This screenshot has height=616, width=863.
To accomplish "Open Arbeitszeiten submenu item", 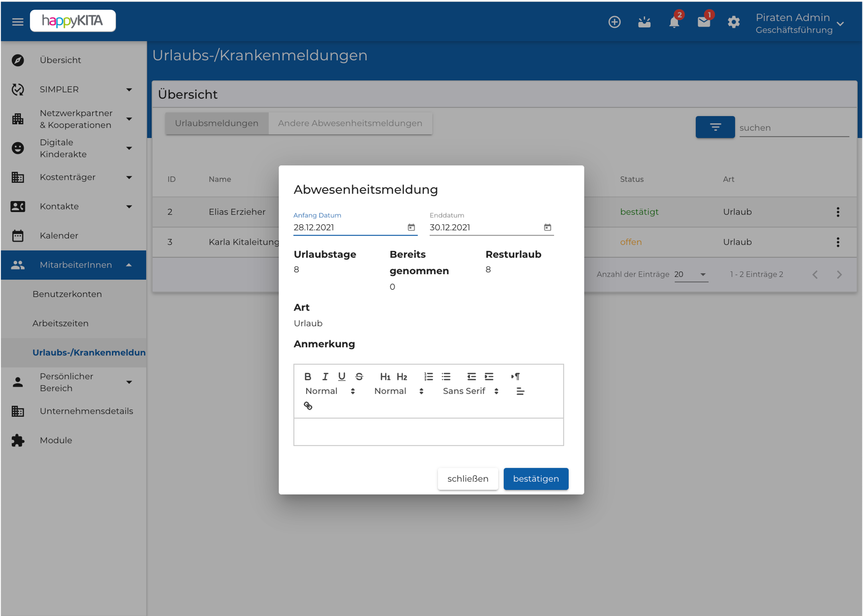I will click(73, 323).
